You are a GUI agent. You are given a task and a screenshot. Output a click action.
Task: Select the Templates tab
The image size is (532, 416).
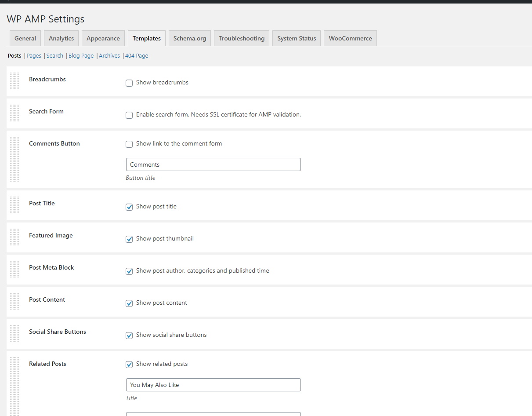tap(147, 38)
